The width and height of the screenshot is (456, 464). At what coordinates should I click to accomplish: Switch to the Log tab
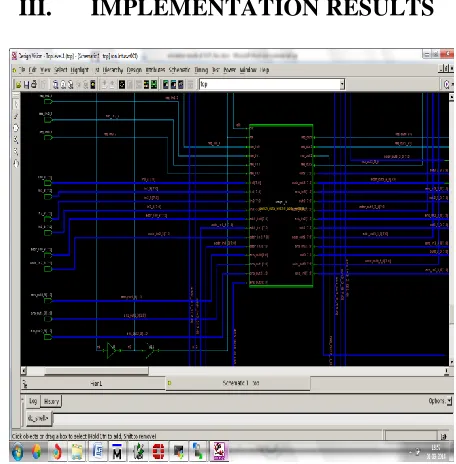(33, 401)
